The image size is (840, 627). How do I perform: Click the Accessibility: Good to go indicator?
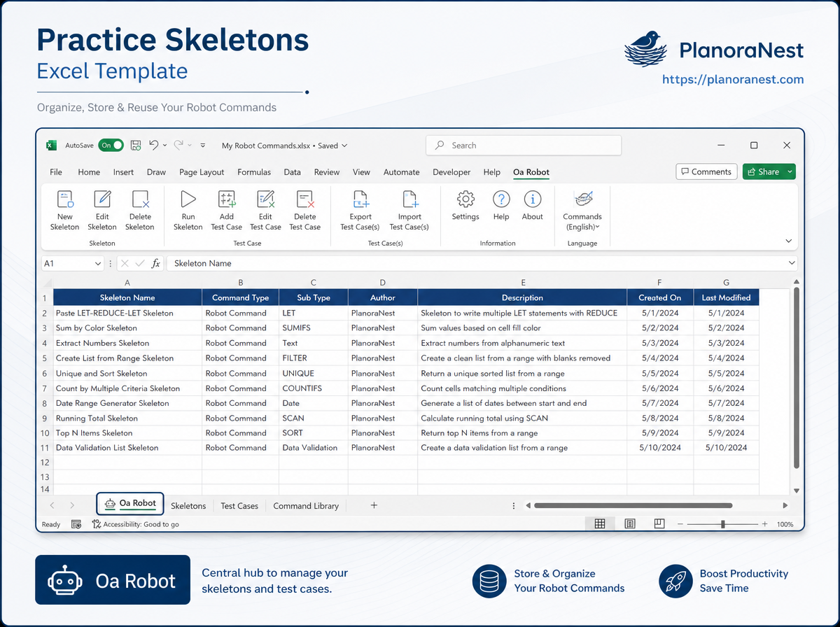coord(136,524)
